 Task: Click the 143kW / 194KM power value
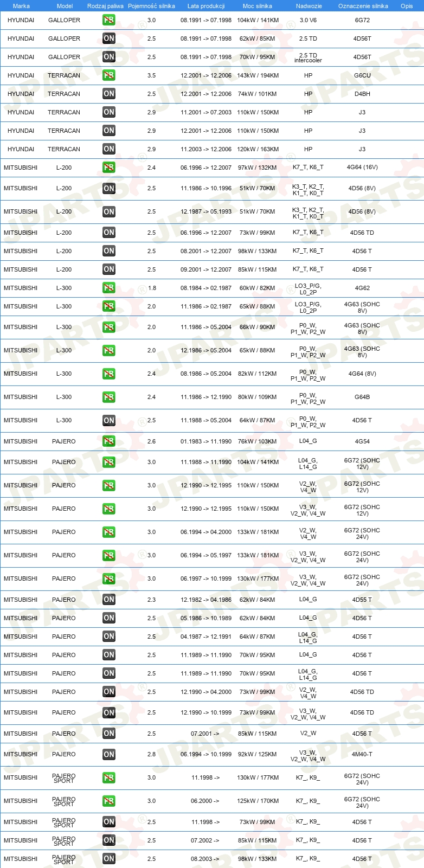click(x=258, y=75)
